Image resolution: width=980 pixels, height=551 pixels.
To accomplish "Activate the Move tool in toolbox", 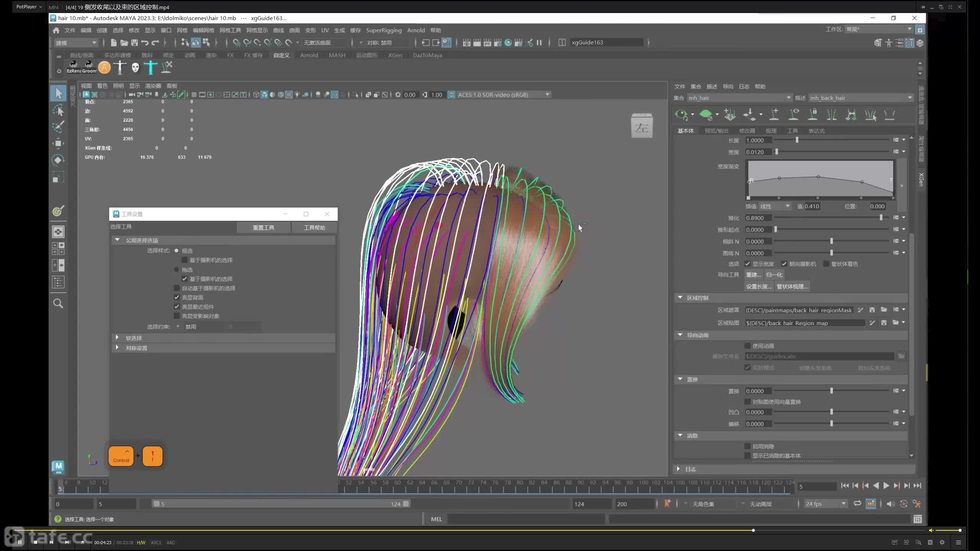I will click(58, 143).
